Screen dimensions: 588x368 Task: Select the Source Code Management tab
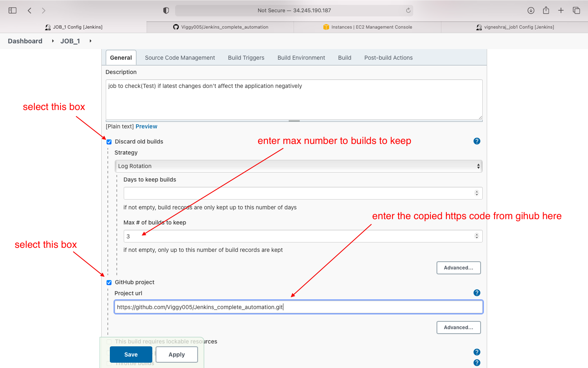pos(180,58)
